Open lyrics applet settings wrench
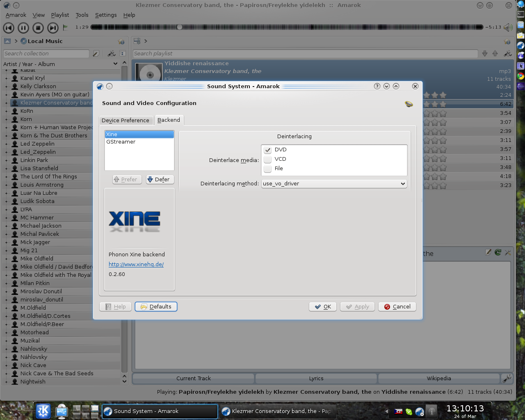Viewport: 525px width, 420px height. tap(508, 252)
